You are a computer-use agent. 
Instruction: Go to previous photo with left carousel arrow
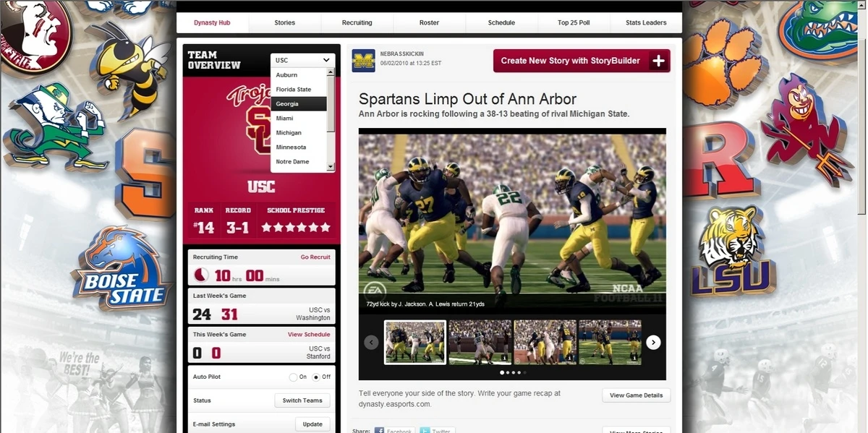(x=371, y=342)
